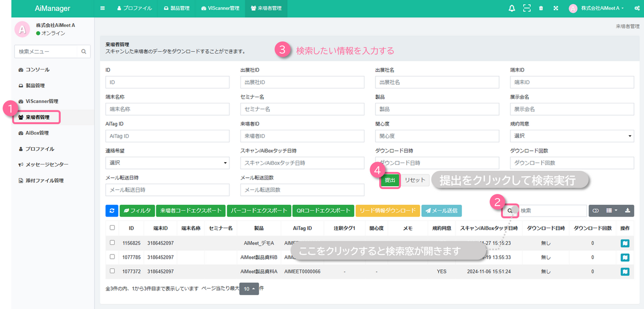Toggle the card view switch in table toolbar
Screen dimensions: 644x309
point(596,211)
